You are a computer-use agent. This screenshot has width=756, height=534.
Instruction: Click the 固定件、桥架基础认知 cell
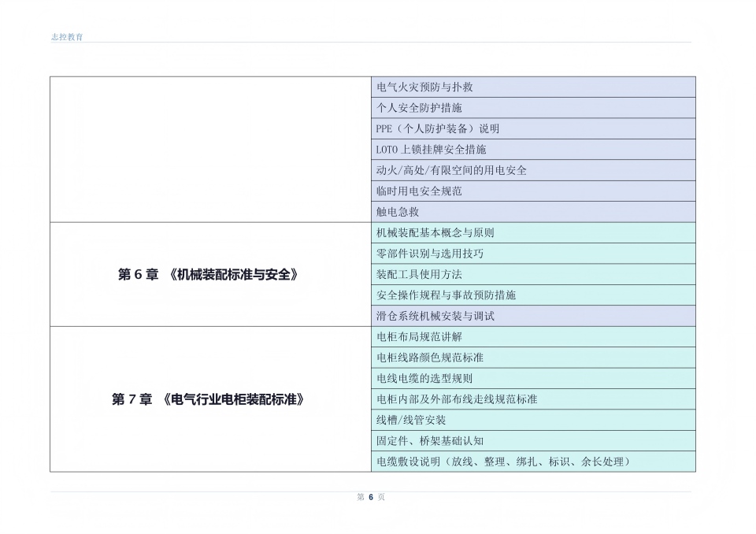tap(533, 441)
